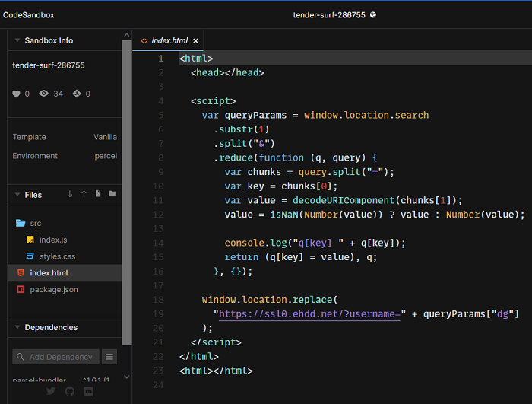
Task: Click the package.json npm file icon
Action: pos(21,289)
